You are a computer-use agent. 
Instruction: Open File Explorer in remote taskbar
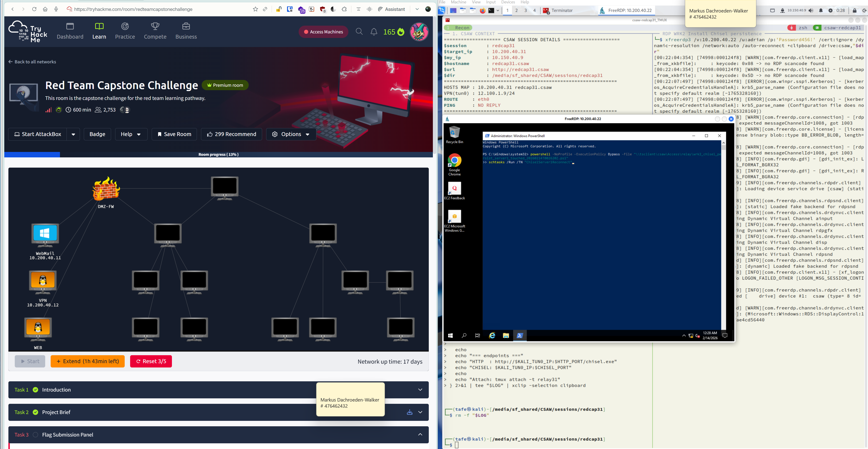(506, 335)
